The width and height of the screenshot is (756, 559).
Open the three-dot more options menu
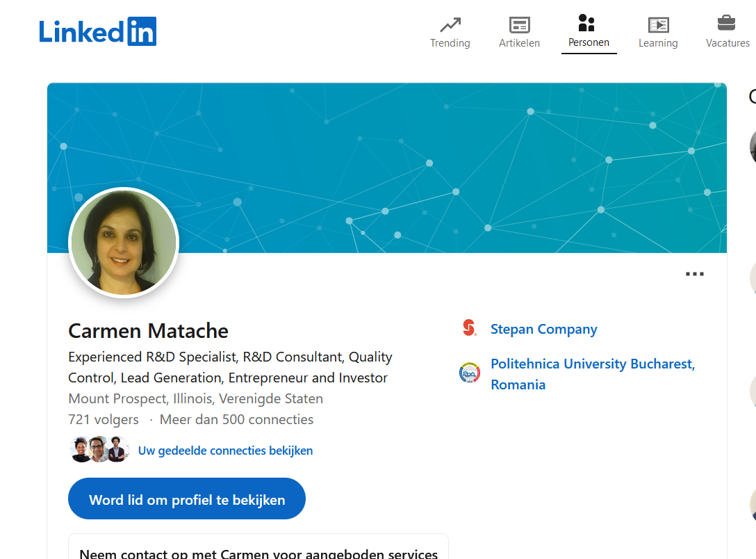(x=695, y=274)
